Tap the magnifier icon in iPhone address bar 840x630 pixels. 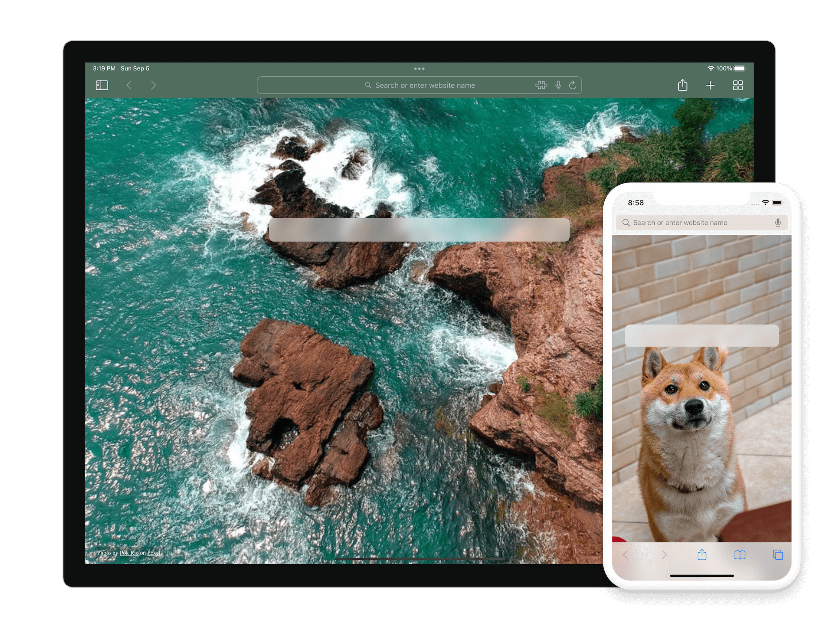click(x=626, y=223)
